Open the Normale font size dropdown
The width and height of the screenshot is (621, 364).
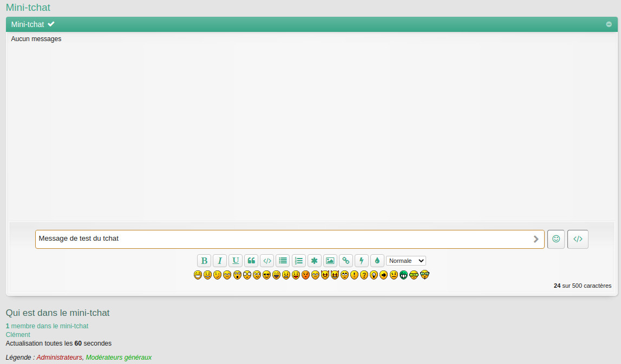click(x=406, y=261)
